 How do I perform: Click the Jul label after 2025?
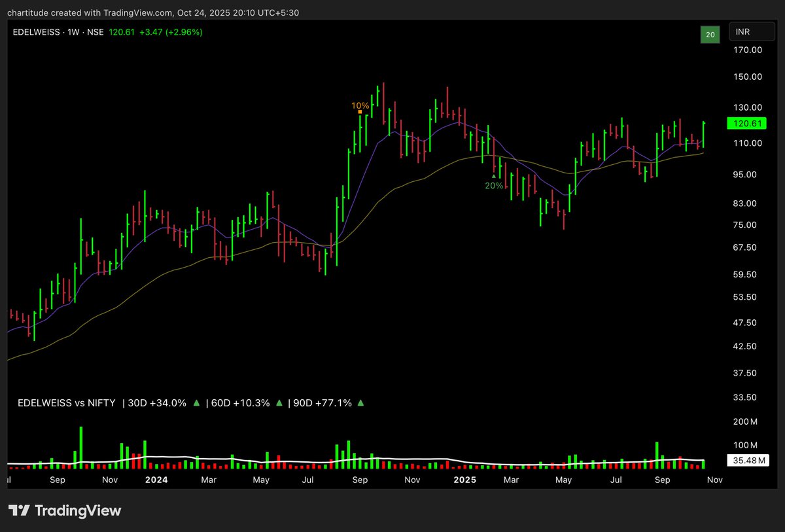pyautogui.click(x=616, y=480)
